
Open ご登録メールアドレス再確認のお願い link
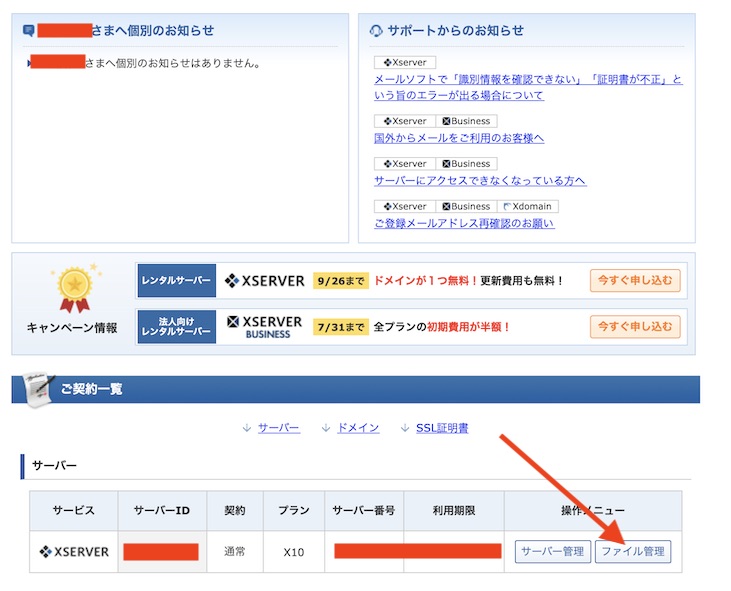click(464, 224)
